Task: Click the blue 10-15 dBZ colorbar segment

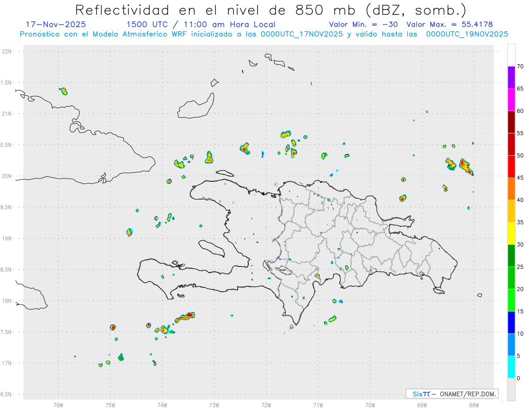Action: click(x=511, y=322)
